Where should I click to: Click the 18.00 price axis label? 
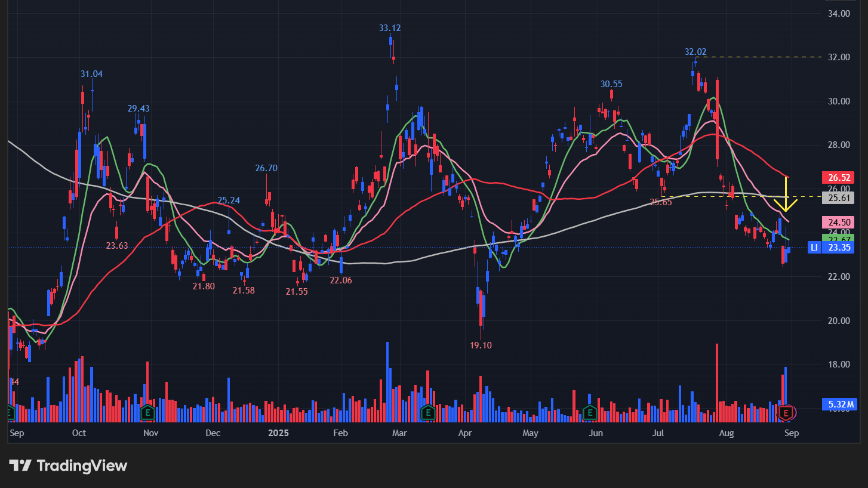pos(839,365)
